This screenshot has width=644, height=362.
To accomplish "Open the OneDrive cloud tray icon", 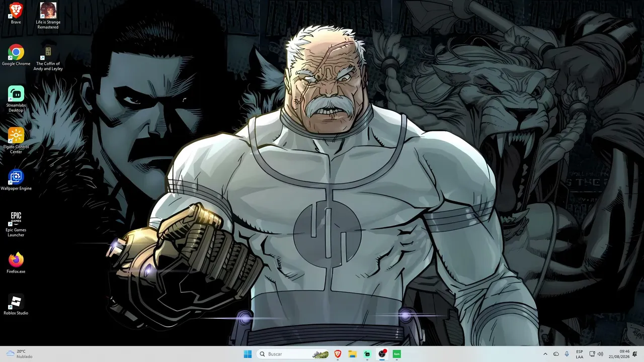I will [556, 354].
